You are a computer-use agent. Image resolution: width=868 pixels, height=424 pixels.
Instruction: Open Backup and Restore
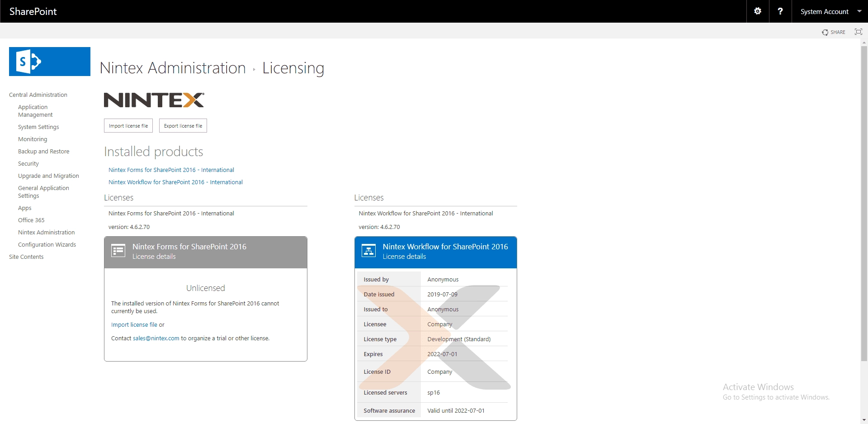pyautogui.click(x=44, y=151)
